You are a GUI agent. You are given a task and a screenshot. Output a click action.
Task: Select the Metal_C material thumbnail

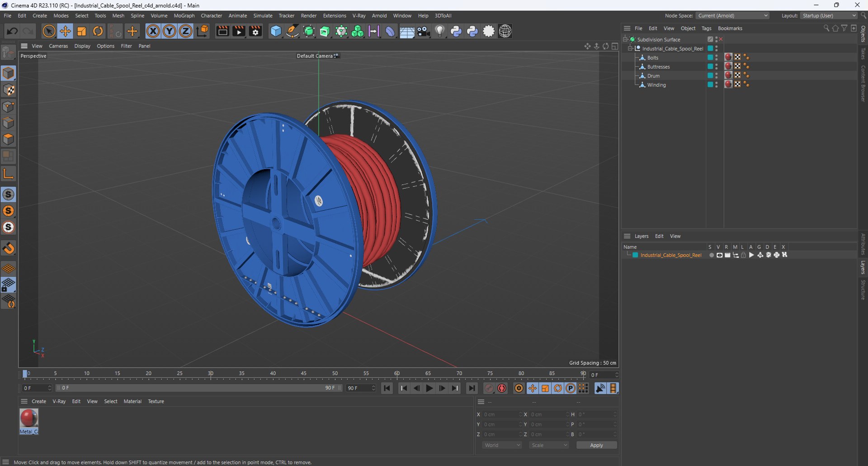click(x=29, y=421)
